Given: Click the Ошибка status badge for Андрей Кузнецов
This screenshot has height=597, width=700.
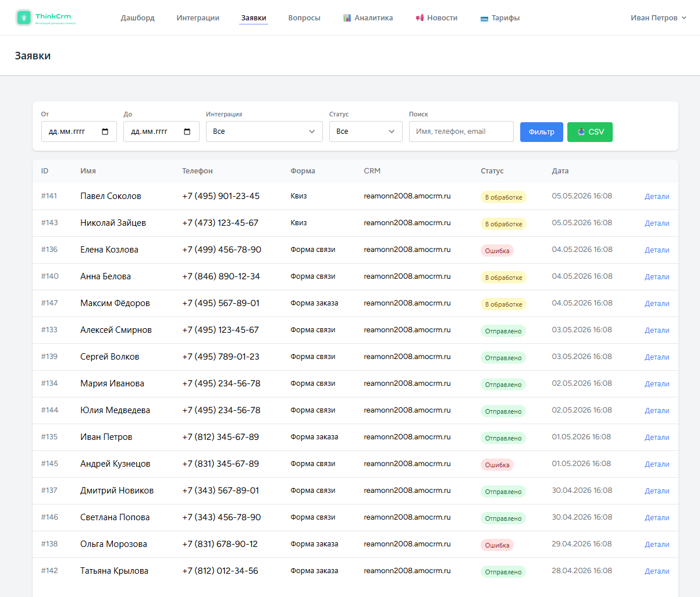Looking at the screenshot, I should point(498,465).
